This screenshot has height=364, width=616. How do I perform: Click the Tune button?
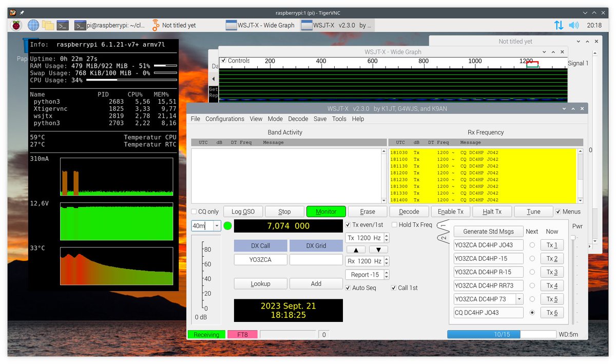tap(533, 212)
